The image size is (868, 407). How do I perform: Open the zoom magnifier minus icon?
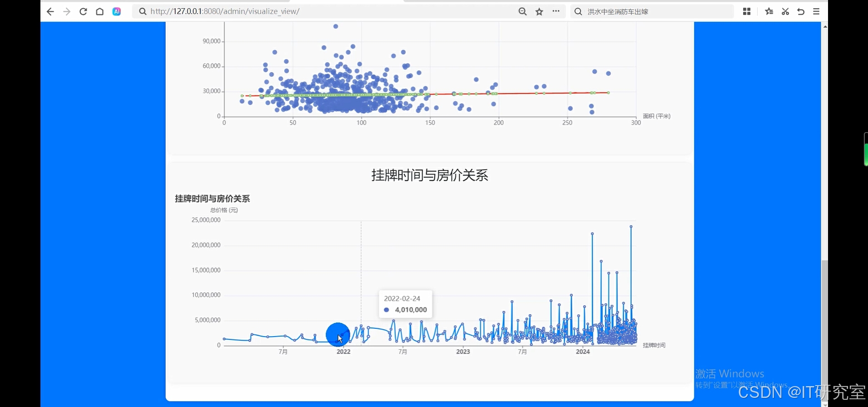[x=523, y=12]
